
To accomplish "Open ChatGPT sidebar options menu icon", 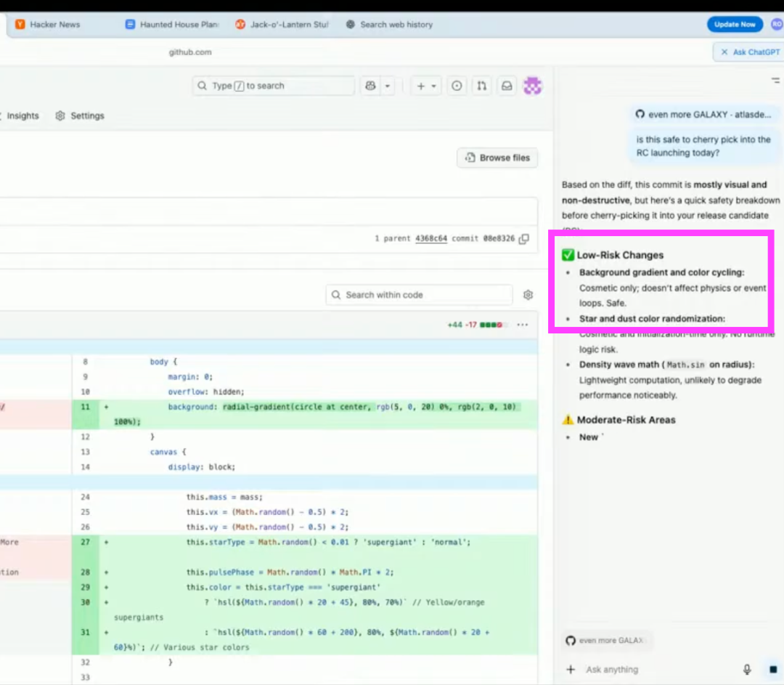I will pos(775,80).
